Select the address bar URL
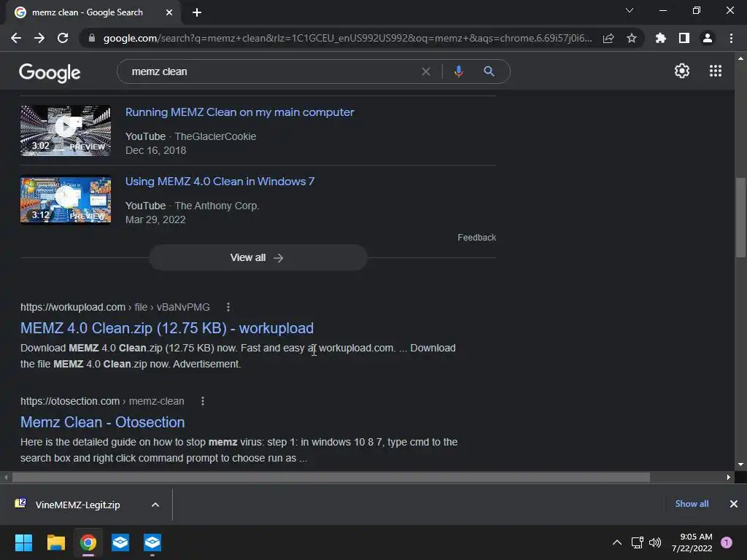Image resolution: width=747 pixels, height=560 pixels. coord(347,38)
